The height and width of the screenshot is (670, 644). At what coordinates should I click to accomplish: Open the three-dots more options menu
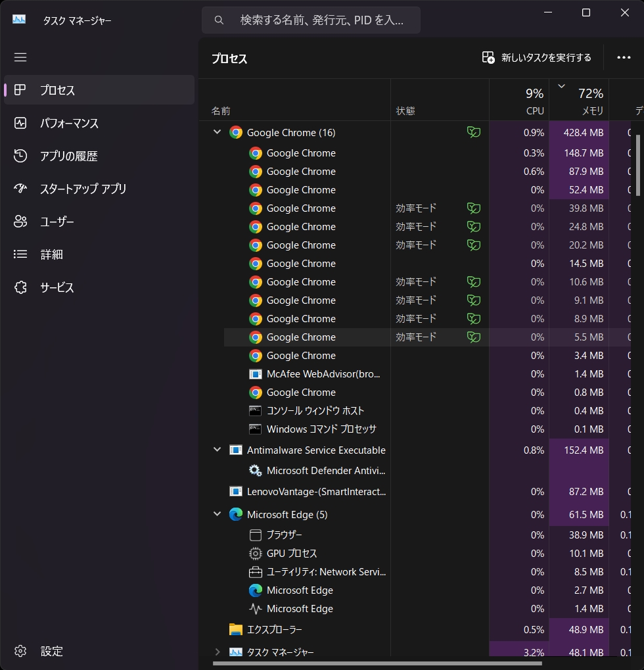tap(624, 57)
